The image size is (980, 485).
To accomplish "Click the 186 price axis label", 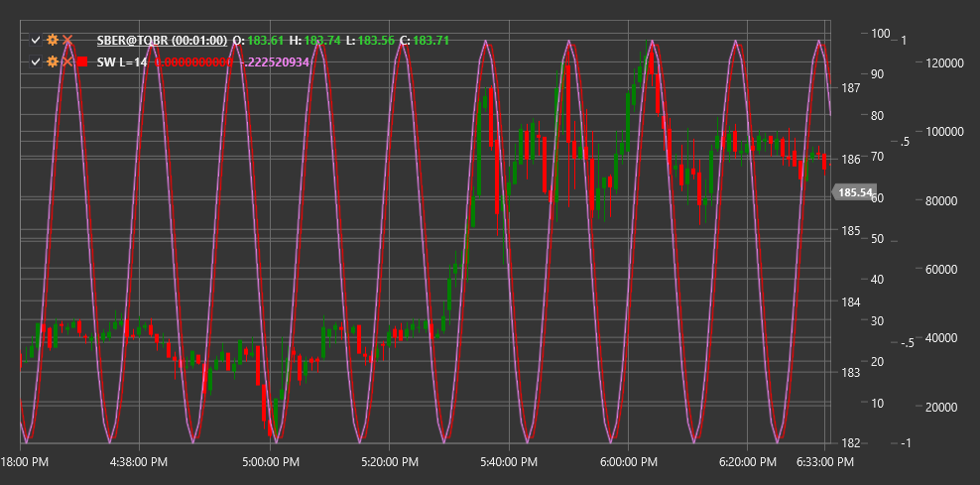I will [849, 159].
